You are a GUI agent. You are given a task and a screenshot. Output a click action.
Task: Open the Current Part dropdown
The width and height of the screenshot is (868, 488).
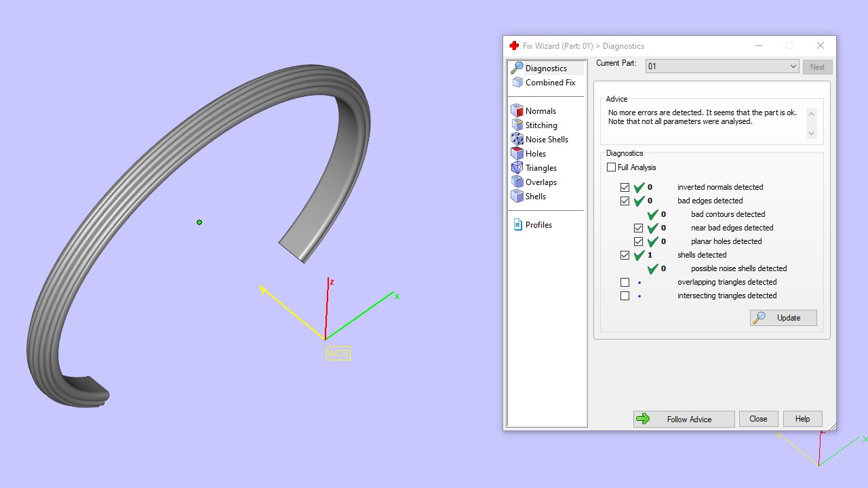tap(722, 66)
